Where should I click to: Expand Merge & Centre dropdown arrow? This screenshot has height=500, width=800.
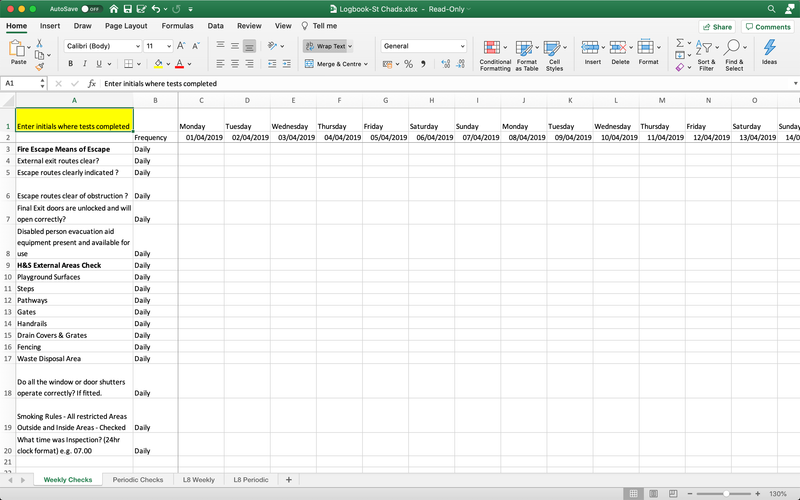click(366, 64)
